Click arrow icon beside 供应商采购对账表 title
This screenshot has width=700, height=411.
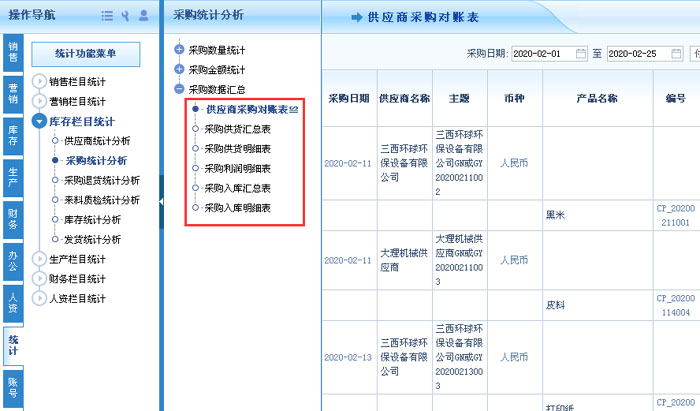point(357,17)
